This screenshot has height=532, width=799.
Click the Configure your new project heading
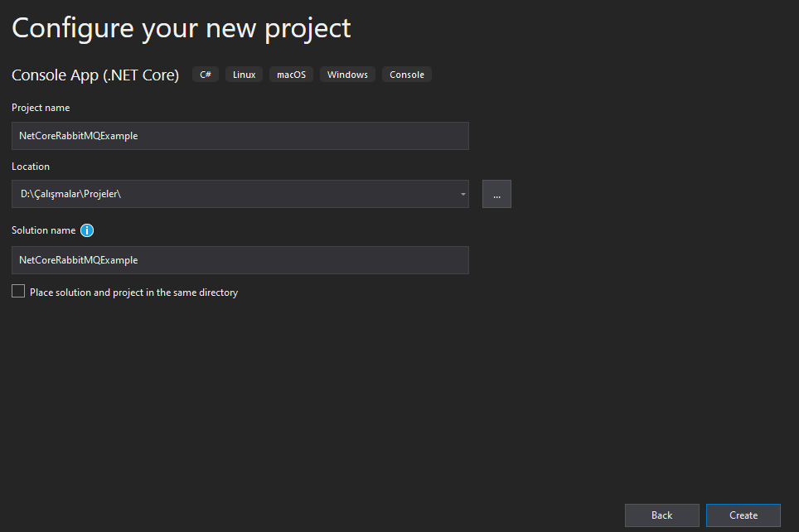(181, 28)
